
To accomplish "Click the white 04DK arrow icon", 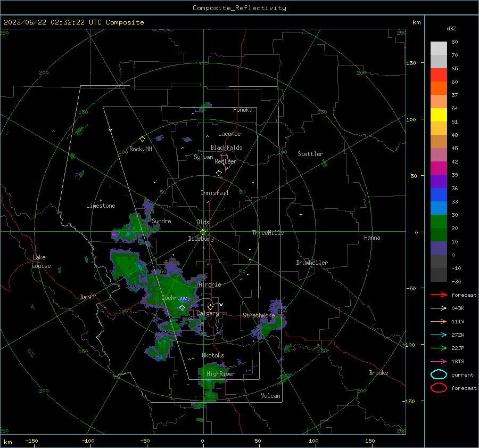I will pos(439,308).
